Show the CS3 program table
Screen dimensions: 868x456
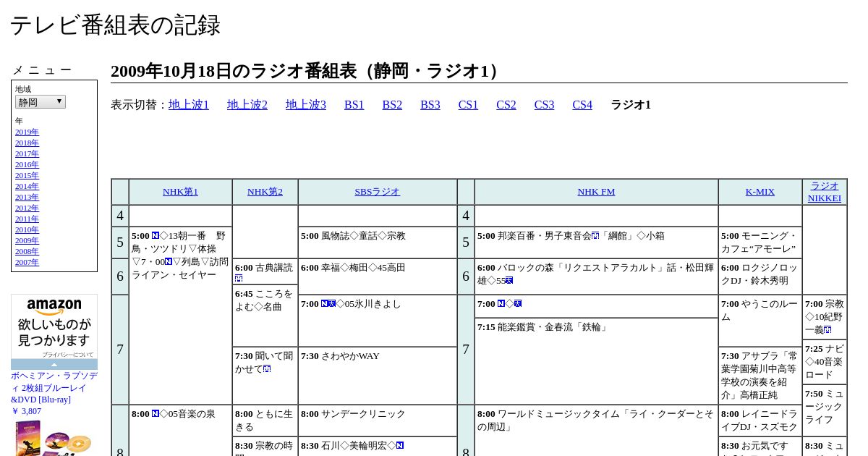[544, 105]
